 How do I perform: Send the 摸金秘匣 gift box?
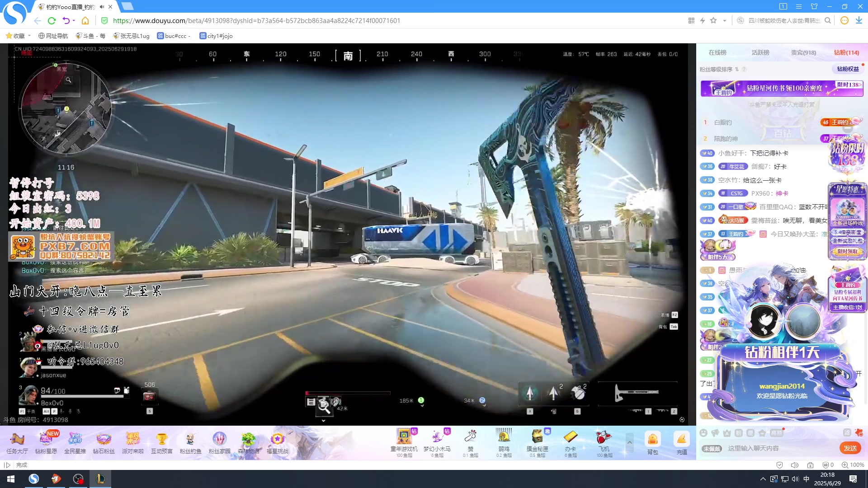(537, 442)
